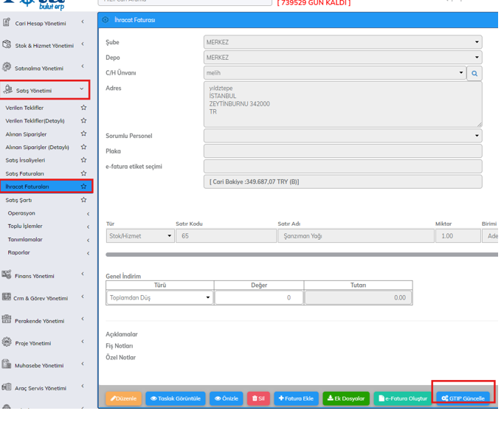Toggle the star next to Satış Faturaları
The image size is (504, 422).
[x=83, y=173]
